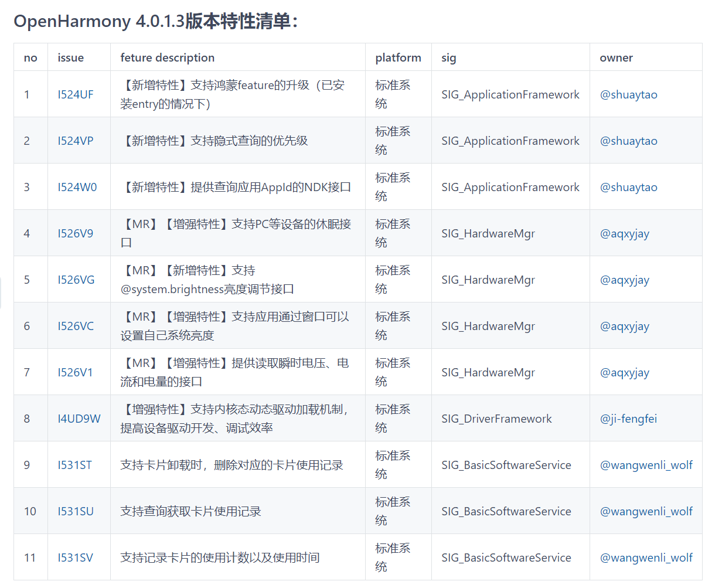
Task: Open issue link I524UF
Action: pyautogui.click(x=75, y=94)
